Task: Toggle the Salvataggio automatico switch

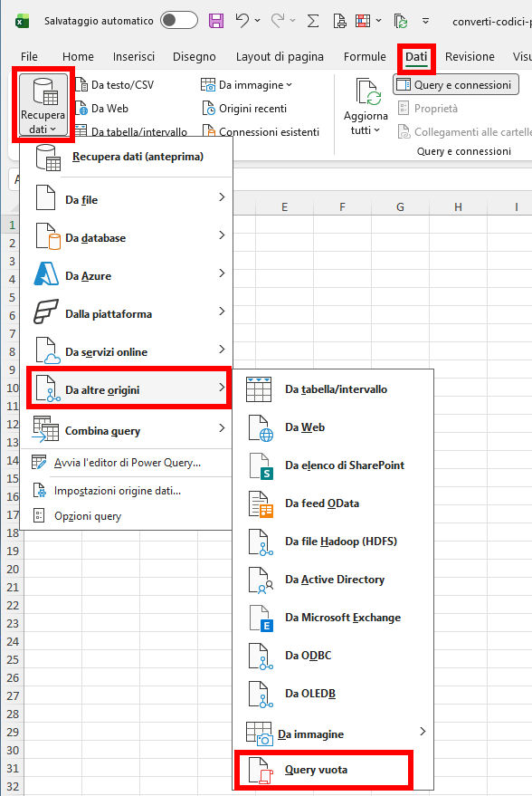Action: click(179, 20)
